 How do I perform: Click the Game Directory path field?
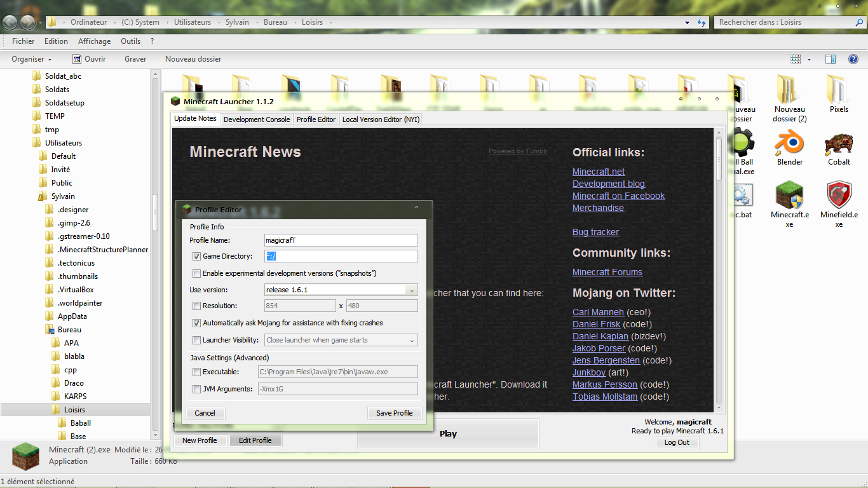341,256
